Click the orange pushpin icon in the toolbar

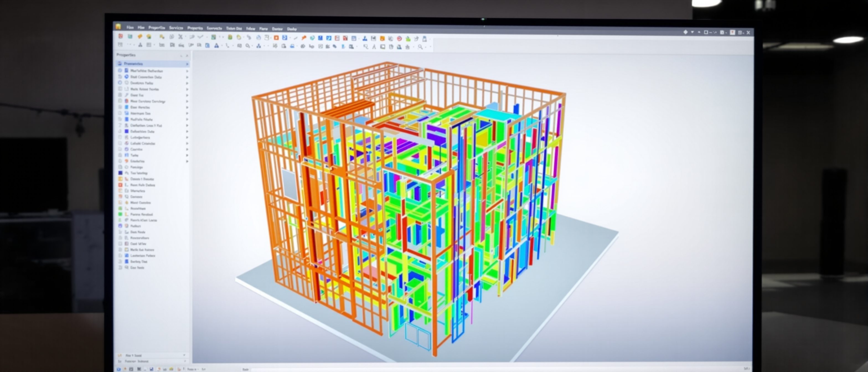tap(304, 38)
